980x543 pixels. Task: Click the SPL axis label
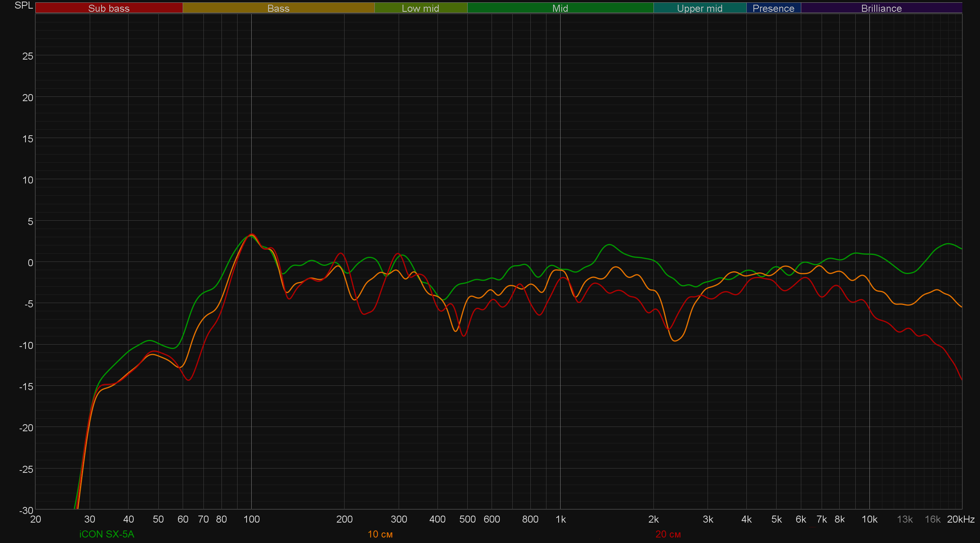[x=24, y=5]
